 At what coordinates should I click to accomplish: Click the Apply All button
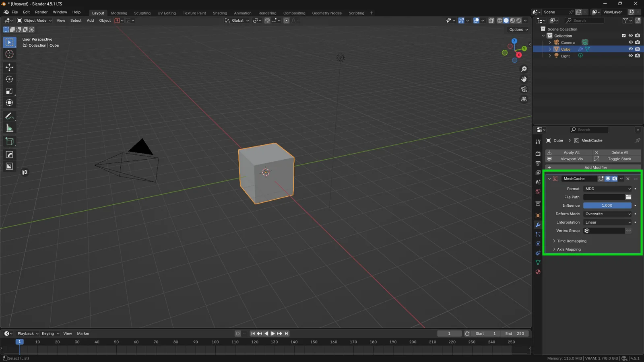point(569,152)
